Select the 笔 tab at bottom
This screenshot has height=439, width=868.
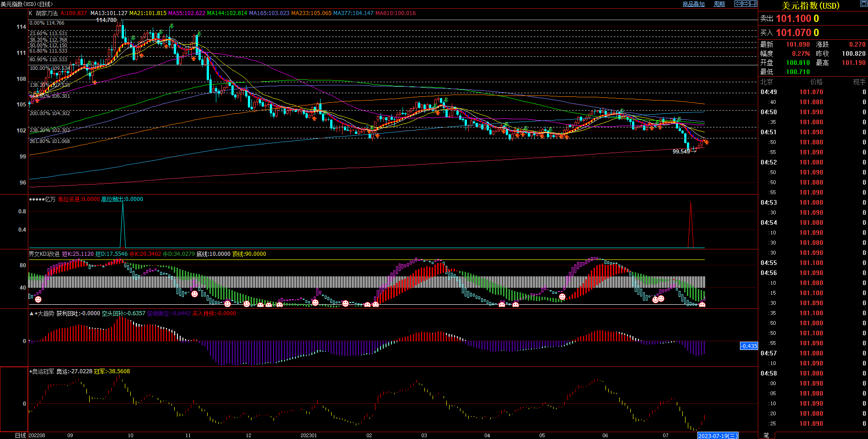766,435
